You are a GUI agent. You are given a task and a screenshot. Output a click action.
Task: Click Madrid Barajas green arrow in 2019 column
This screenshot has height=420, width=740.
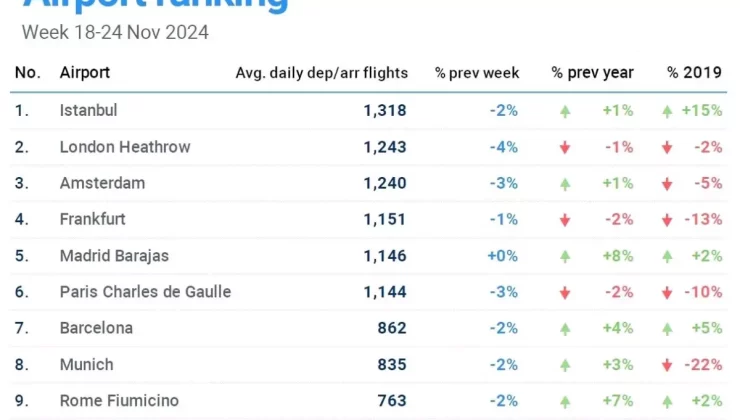pyautogui.click(x=667, y=256)
